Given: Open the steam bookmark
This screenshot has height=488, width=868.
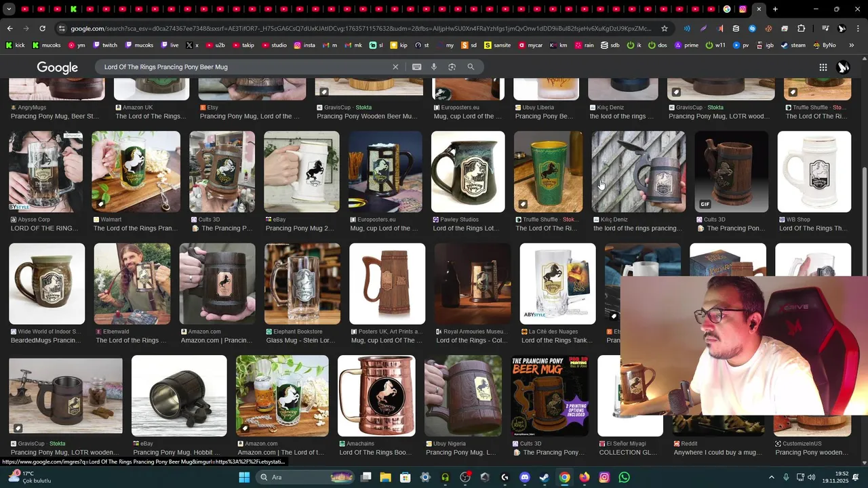Looking at the screenshot, I should [x=793, y=45].
